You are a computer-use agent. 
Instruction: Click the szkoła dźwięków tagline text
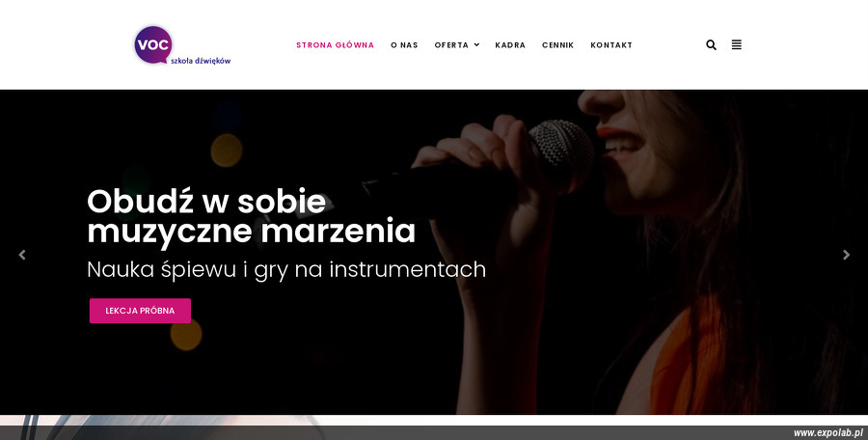(201, 61)
